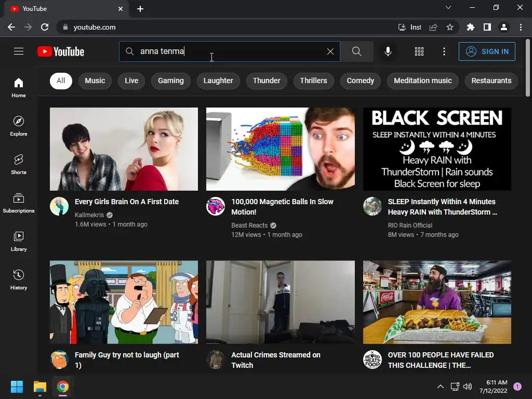Viewport: 532px width, 399px height.
Task: Click title OVER 100 PEOPLE HAVE FAILED
Action: [x=441, y=360]
